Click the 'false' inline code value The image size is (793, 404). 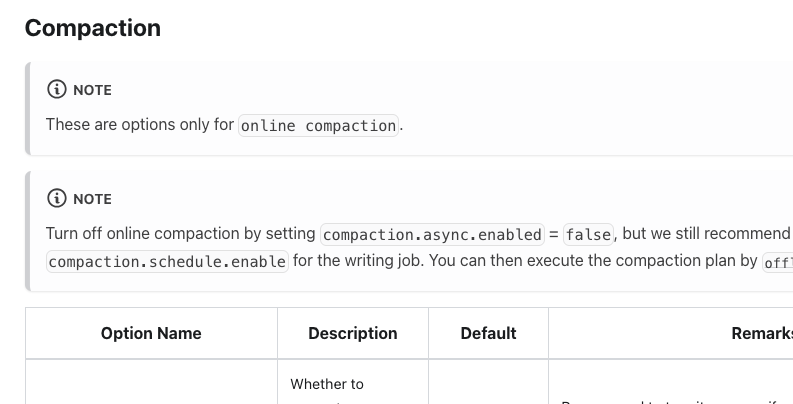click(x=588, y=235)
